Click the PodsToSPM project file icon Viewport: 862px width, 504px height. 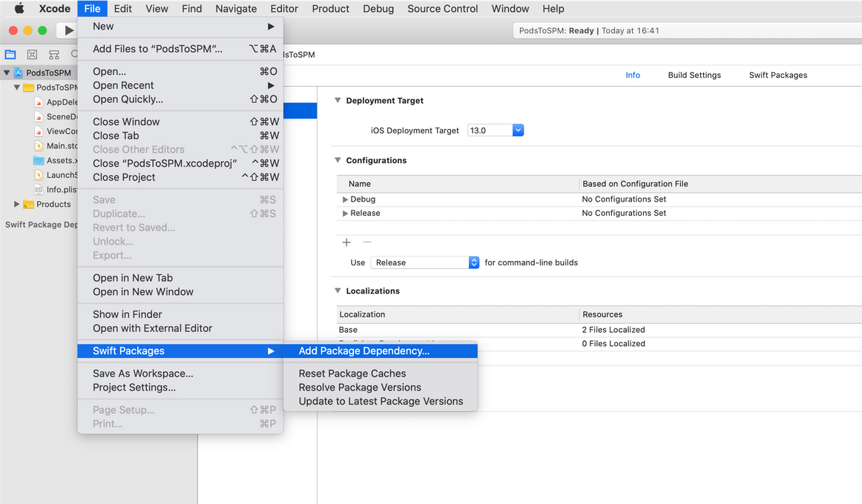(18, 73)
